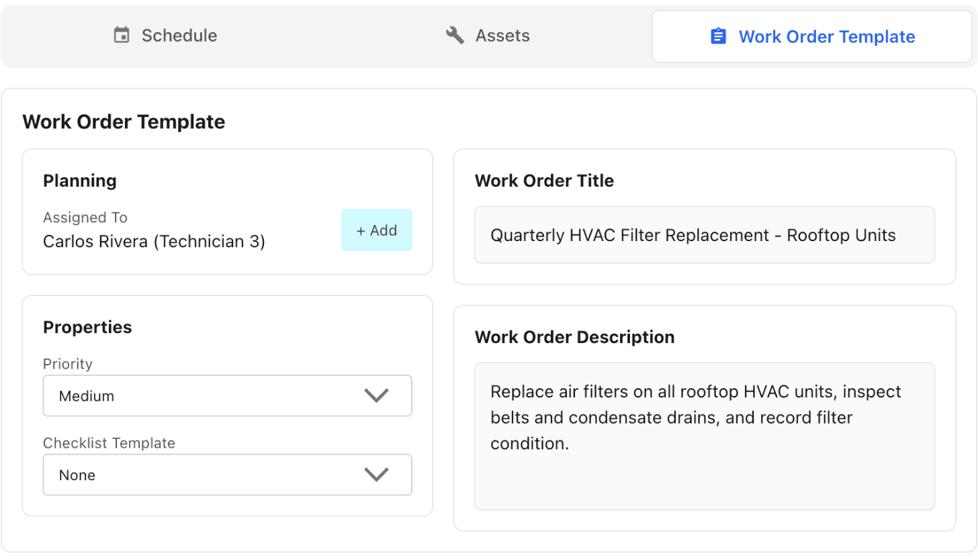
Task: Open the Priority dropdown showing Medium
Action: pyautogui.click(x=228, y=395)
